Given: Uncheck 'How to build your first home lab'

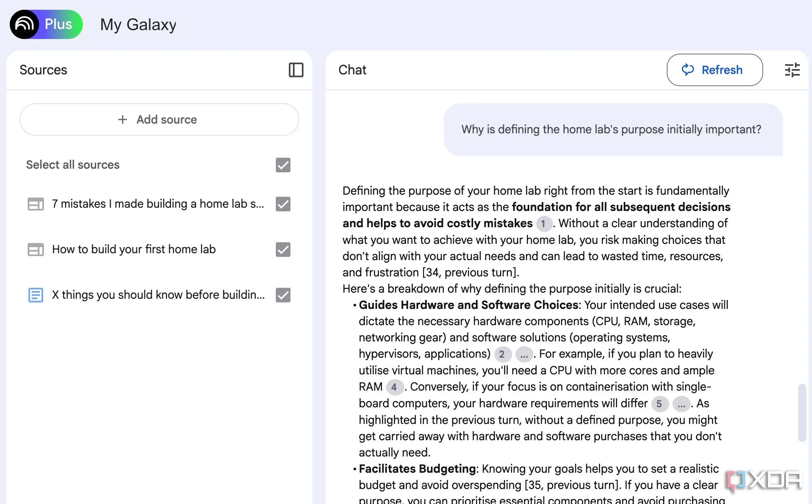Looking at the screenshot, I should [x=283, y=250].
